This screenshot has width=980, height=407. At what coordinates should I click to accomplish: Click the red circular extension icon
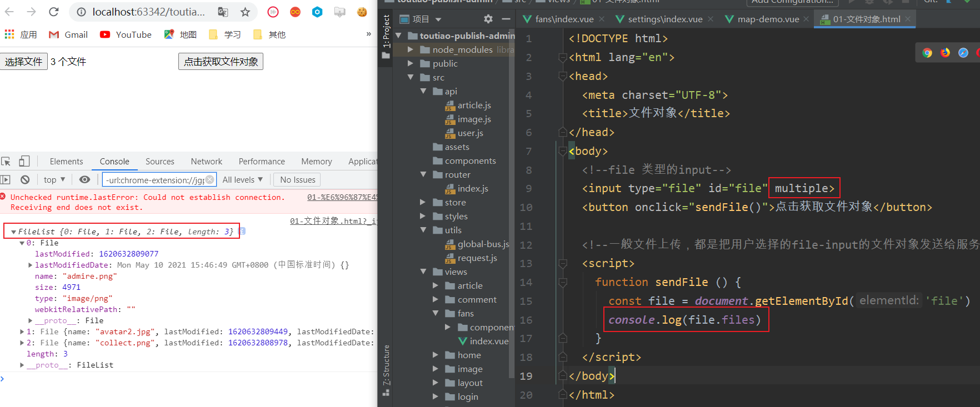pyautogui.click(x=273, y=12)
